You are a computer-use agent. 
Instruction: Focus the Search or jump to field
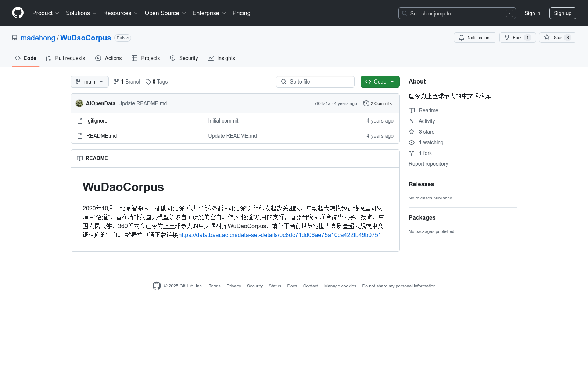[457, 13]
